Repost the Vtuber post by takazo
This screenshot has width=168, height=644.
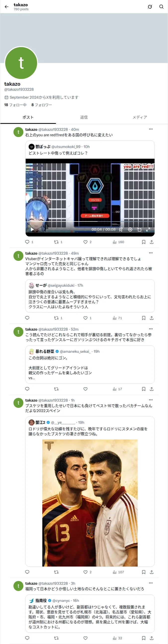(56, 318)
